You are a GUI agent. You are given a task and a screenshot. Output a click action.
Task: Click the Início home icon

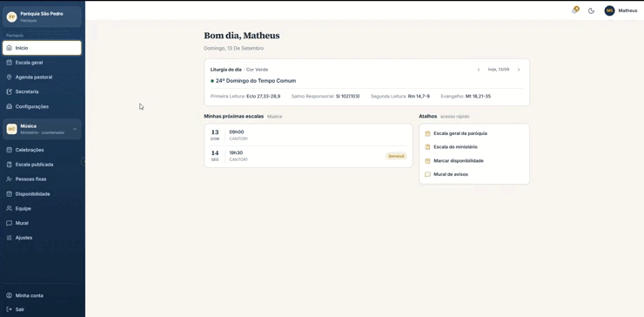pyautogui.click(x=9, y=48)
